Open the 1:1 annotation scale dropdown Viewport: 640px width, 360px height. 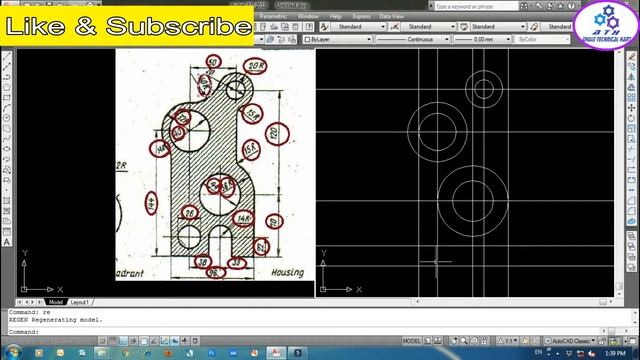[507, 341]
